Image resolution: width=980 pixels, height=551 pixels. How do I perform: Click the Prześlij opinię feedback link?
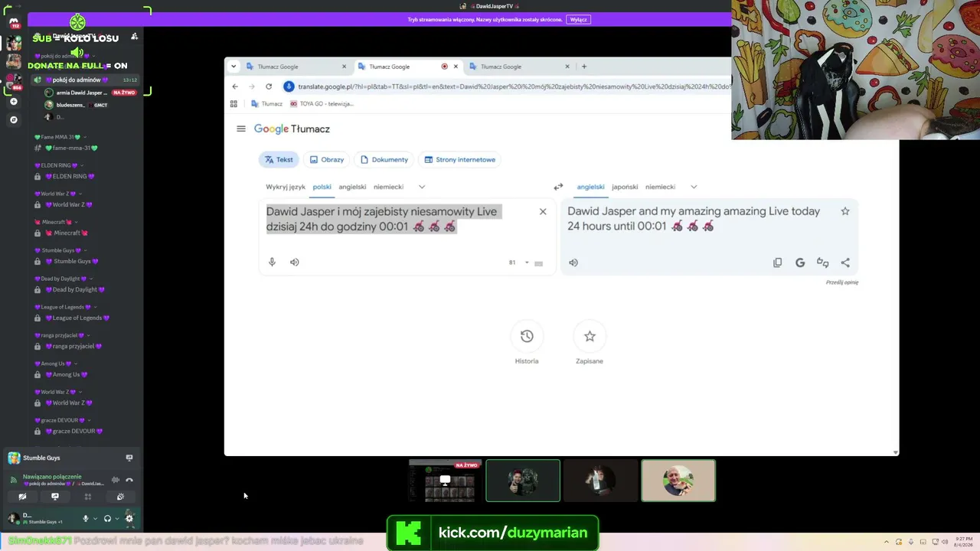pos(842,282)
